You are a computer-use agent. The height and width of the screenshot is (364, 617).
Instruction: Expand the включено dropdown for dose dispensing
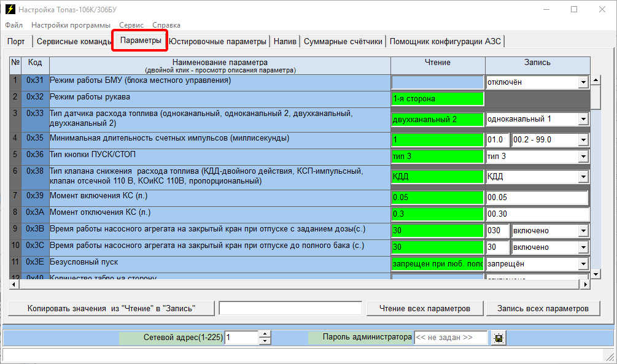(584, 231)
